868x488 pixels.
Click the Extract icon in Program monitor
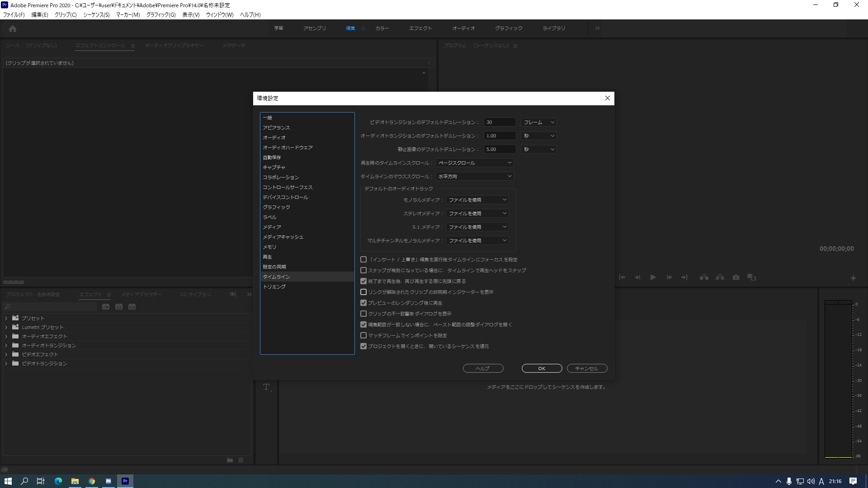pyautogui.click(x=720, y=277)
